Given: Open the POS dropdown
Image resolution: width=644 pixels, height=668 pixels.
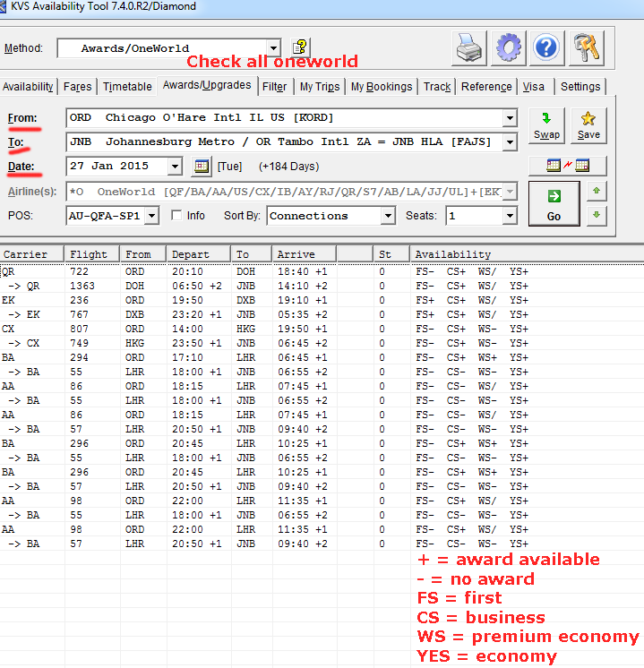Looking at the screenshot, I should [151, 216].
